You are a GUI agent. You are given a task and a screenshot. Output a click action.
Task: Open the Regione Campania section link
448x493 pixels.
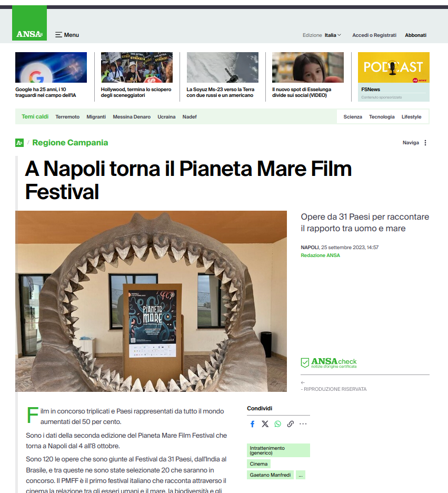(x=70, y=143)
